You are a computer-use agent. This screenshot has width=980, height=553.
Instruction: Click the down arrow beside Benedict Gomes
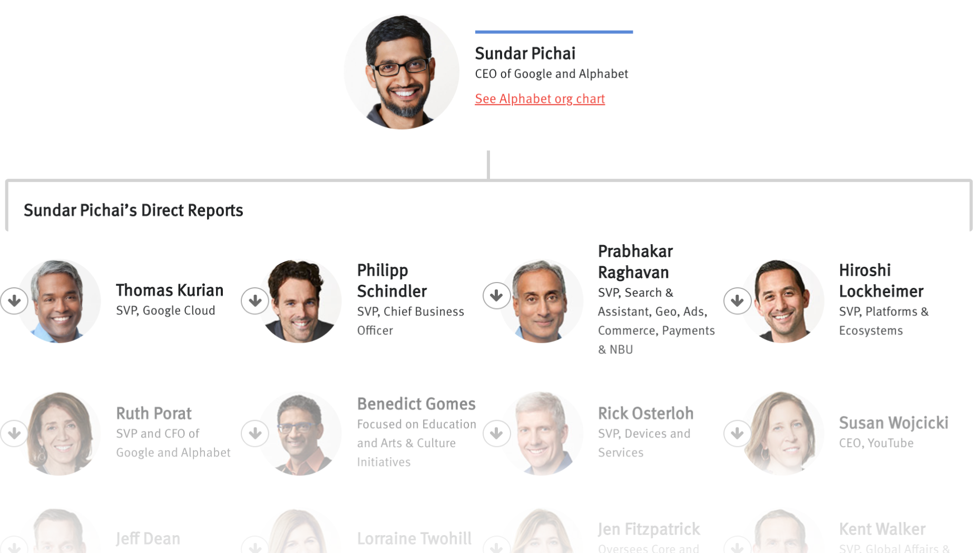pos(255,433)
